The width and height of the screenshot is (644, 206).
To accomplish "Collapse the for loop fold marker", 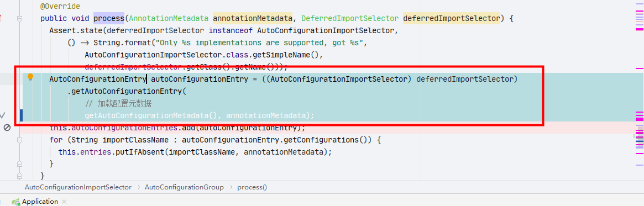I will pos(19,140).
